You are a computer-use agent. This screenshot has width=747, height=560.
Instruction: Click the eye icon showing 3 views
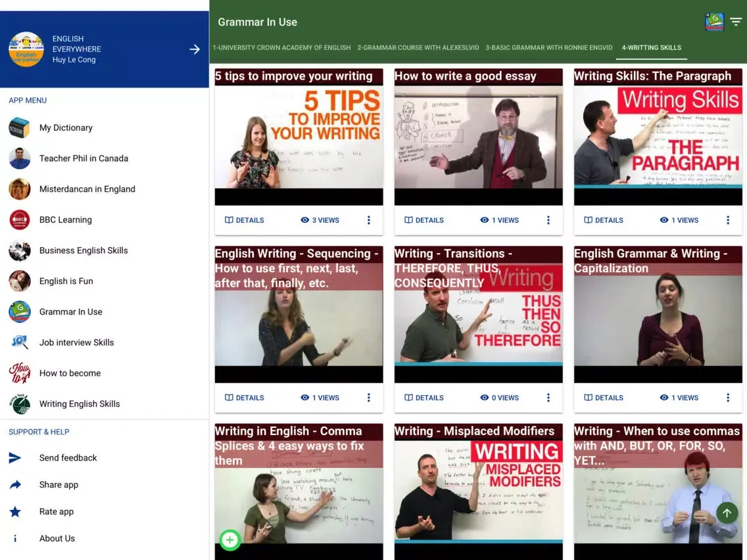click(305, 220)
